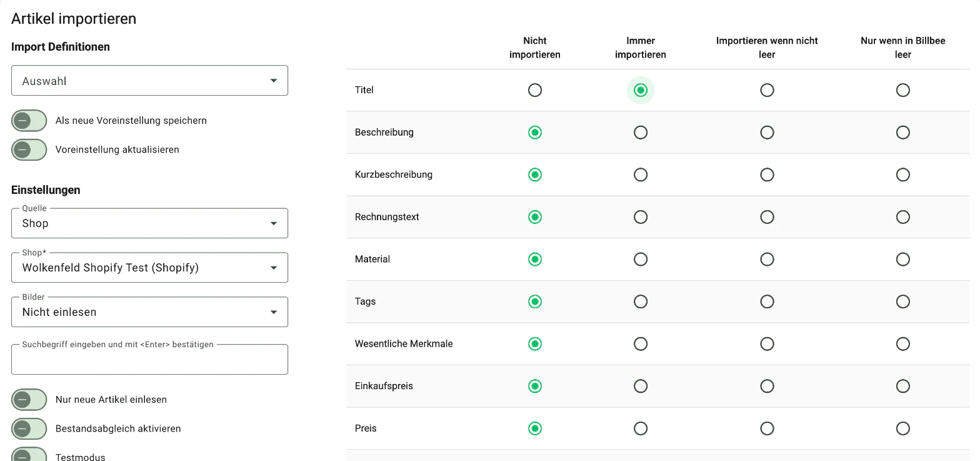Expand the Quelle dropdown showing Shop
This screenshot has width=980, height=461.
point(149,223)
